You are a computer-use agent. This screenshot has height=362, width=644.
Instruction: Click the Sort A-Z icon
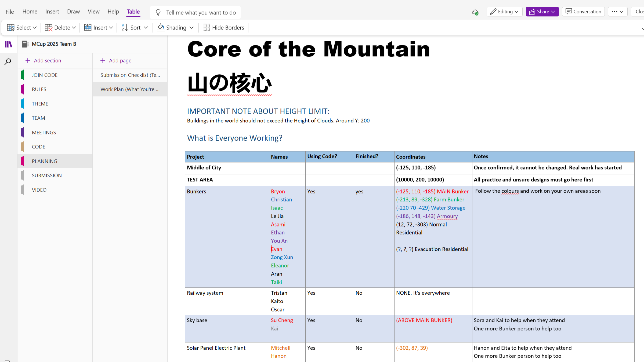[124, 27]
